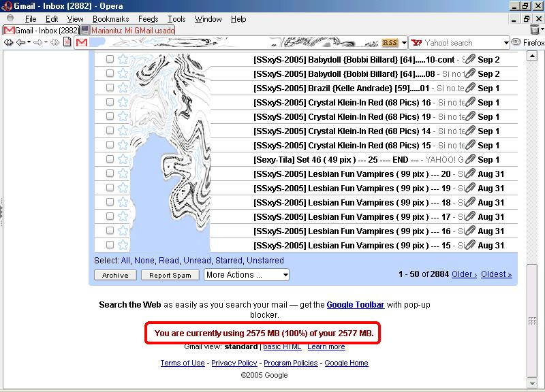Open the Feeds menu
Viewport: 545px width, 392px height.
(148, 19)
